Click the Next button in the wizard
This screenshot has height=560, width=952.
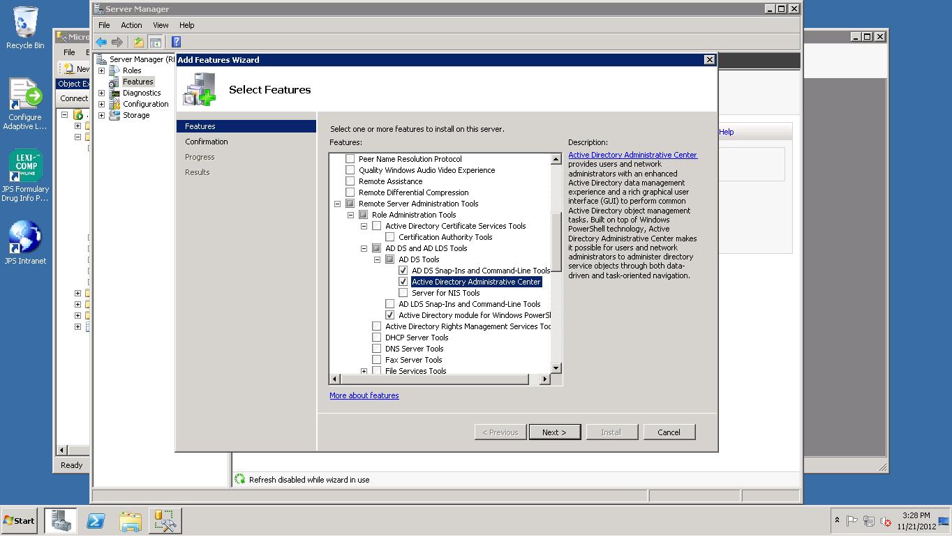554,432
